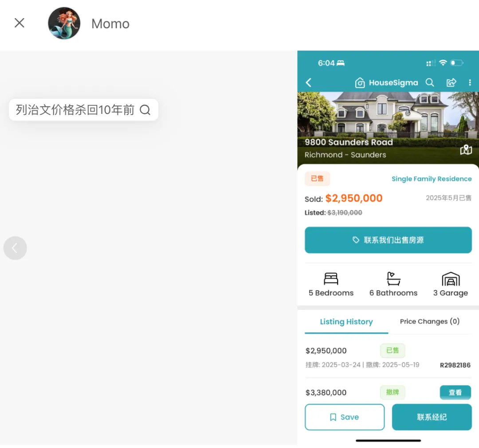Click the garage icon above 3 Garage
Viewport: 479px width, 448px height.
[x=451, y=278]
